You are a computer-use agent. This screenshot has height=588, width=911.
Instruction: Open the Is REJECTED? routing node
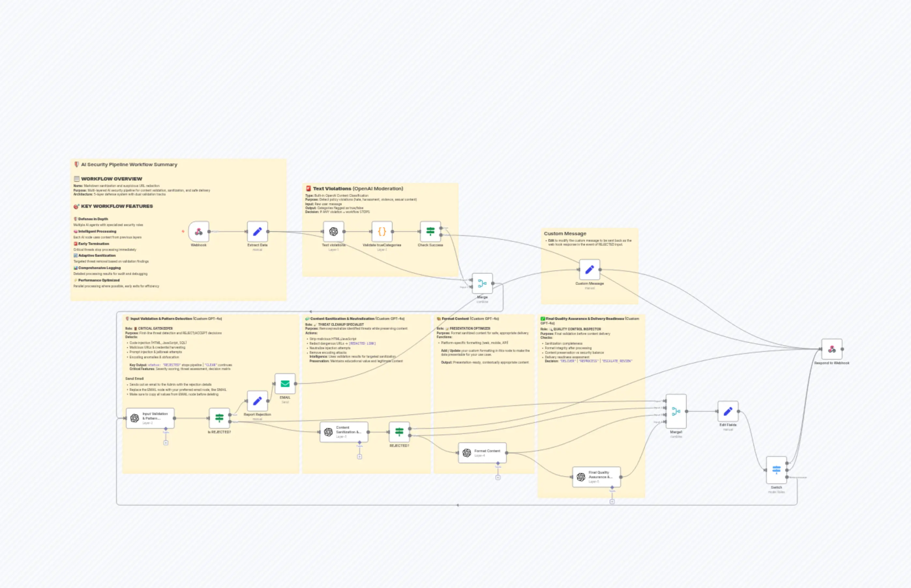click(x=219, y=419)
